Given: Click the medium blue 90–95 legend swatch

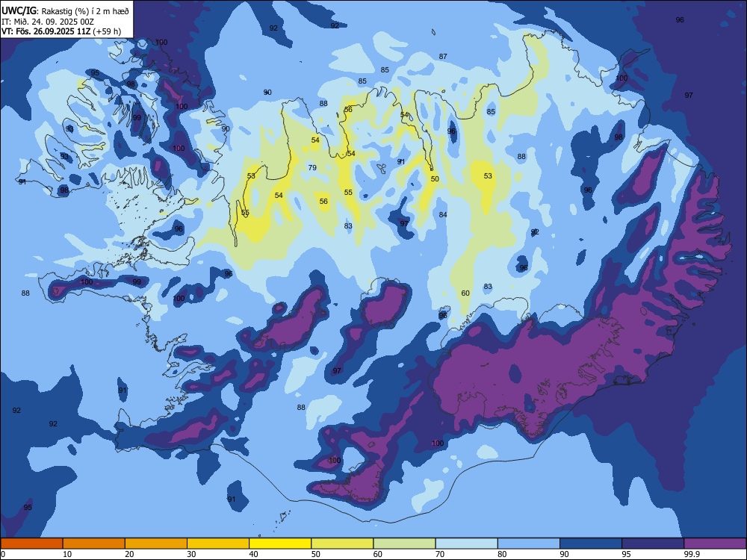Looking at the screenshot, I should pyautogui.click(x=591, y=544).
